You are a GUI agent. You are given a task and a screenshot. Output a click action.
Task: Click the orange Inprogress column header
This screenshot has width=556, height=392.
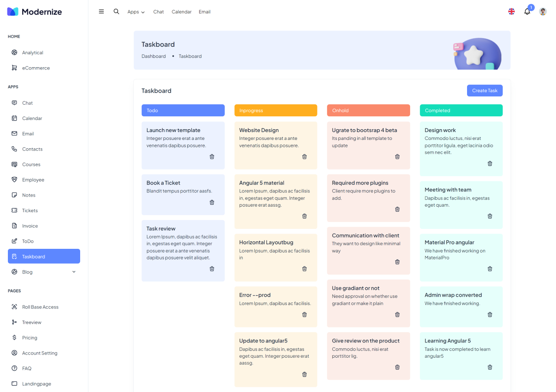[x=275, y=110]
